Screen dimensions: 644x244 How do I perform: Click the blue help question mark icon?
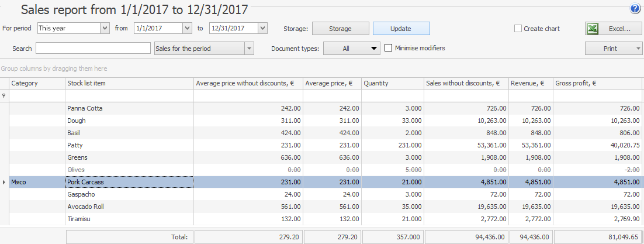pyautogui.click(x=635, y=9)
